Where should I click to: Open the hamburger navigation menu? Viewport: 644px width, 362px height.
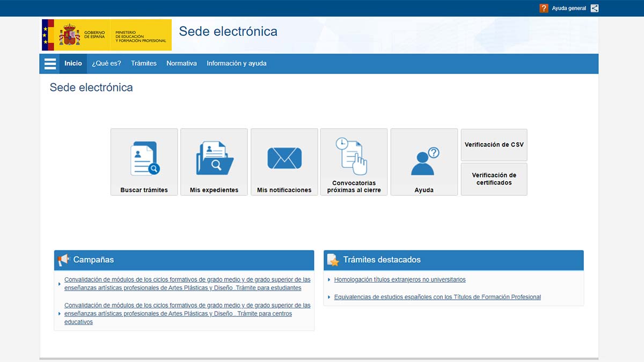pos(50,63)
